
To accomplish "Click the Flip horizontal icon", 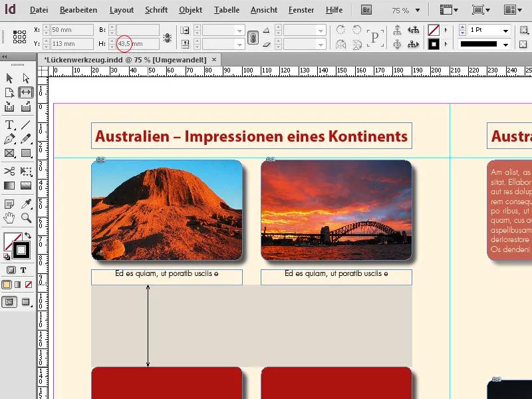I will [340, 45].
